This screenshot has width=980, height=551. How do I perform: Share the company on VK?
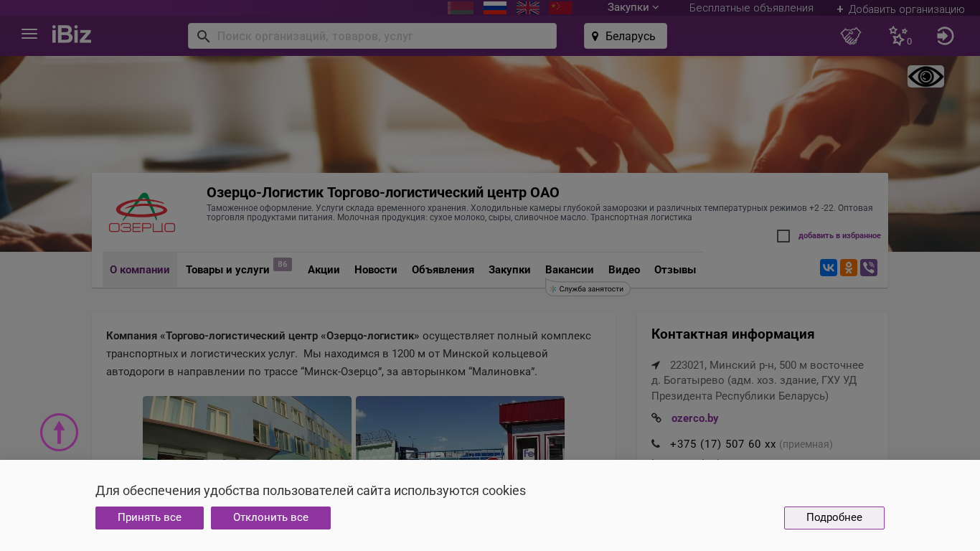829,268
